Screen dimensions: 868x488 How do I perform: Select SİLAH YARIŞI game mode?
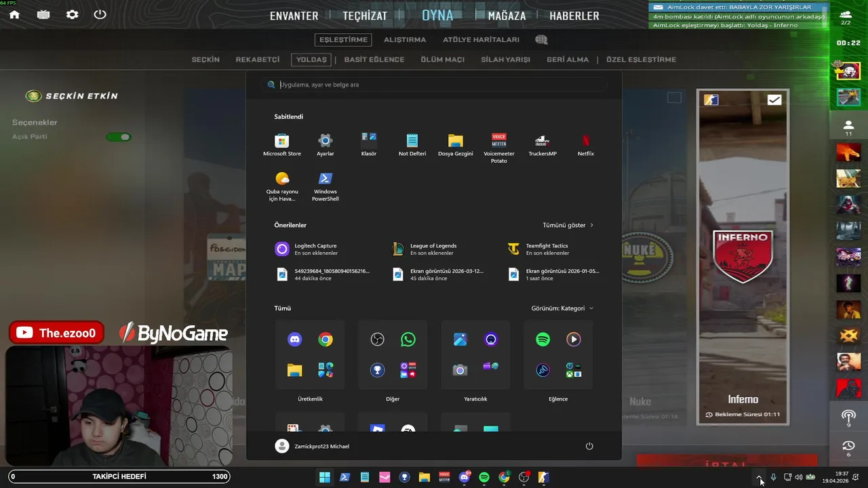click(x=505, y=60)
